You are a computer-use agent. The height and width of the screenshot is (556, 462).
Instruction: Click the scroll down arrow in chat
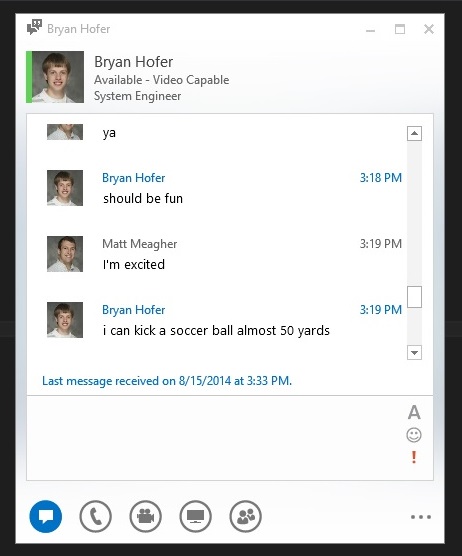click(x=414, y=352)
